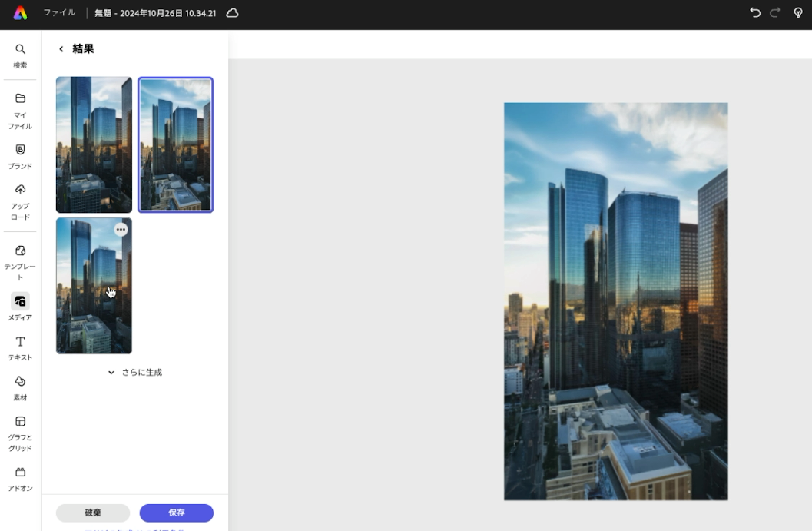Click the undo arrow icon

(x=754, y=13)
